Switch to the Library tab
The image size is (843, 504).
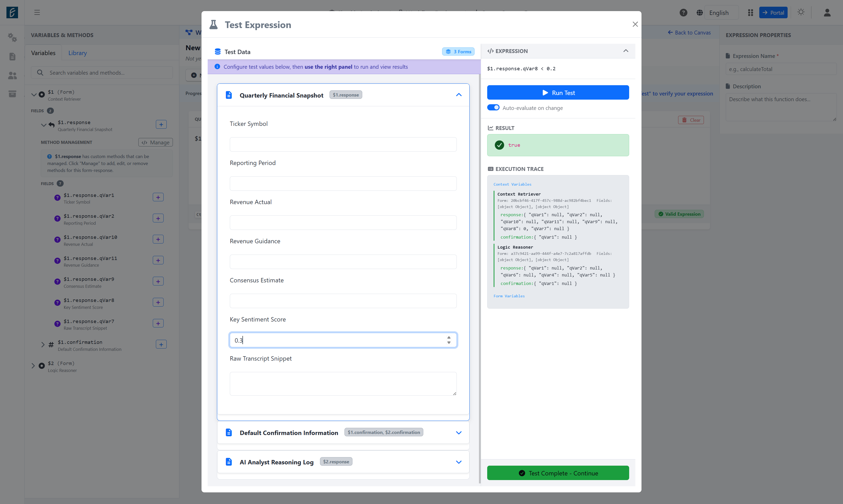point(78,53)
